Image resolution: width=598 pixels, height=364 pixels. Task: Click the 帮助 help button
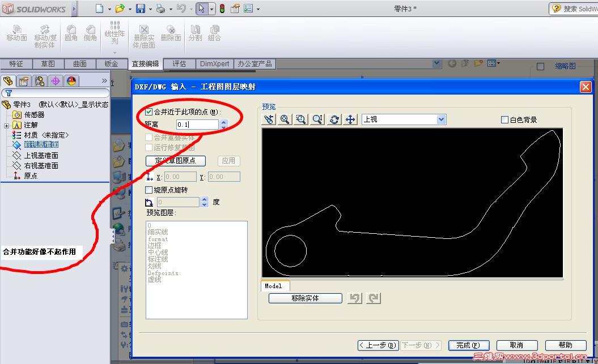click(566, 345)
